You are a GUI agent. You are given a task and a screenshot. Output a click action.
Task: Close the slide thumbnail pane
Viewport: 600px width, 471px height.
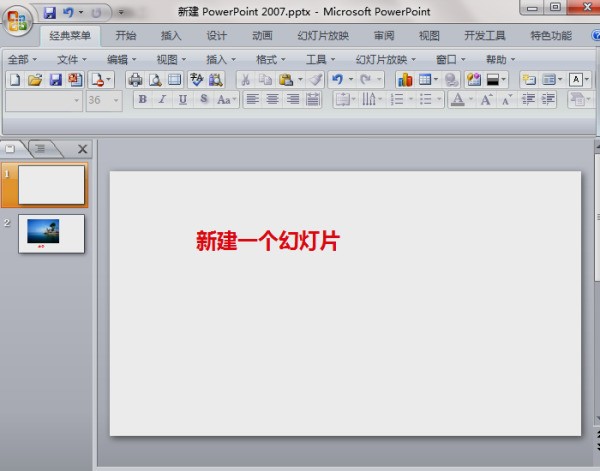(83, 149)
